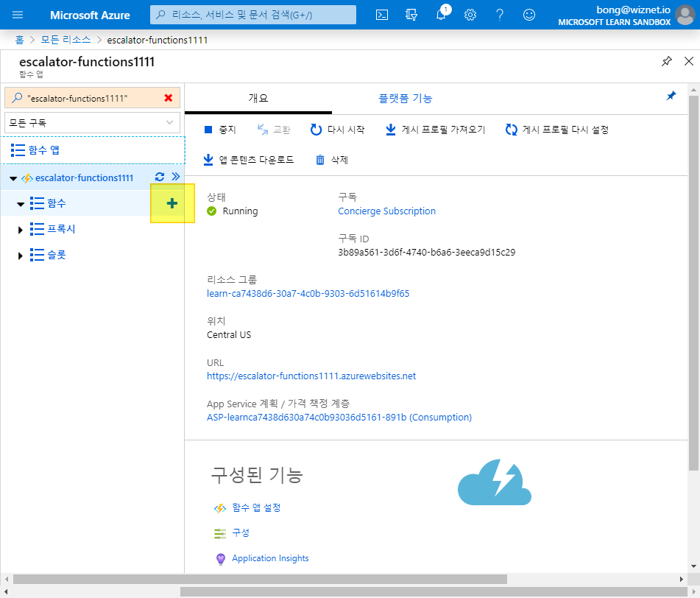Viewport: 700px width, 598px height.
Task: Click the user account avatar
Action: [x=685, y=15]
